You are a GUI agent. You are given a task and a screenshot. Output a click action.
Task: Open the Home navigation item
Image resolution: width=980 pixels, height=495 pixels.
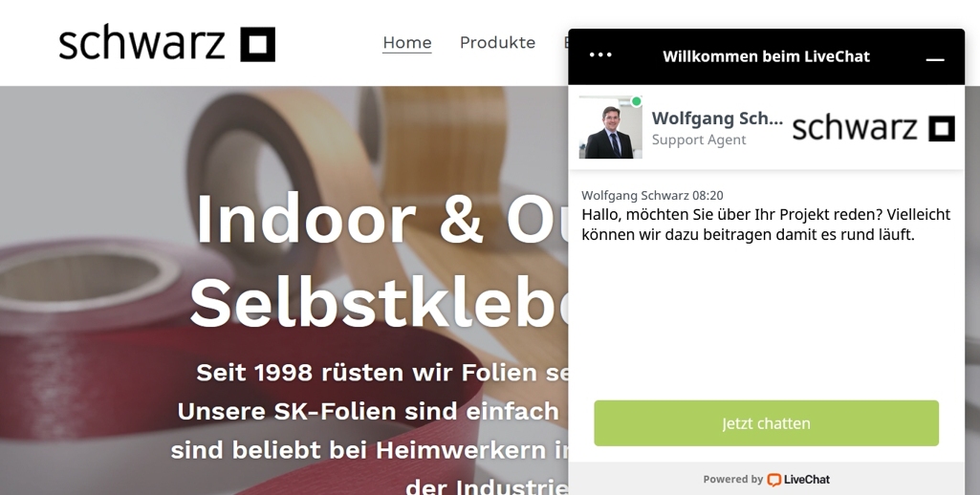coord(407,42)
